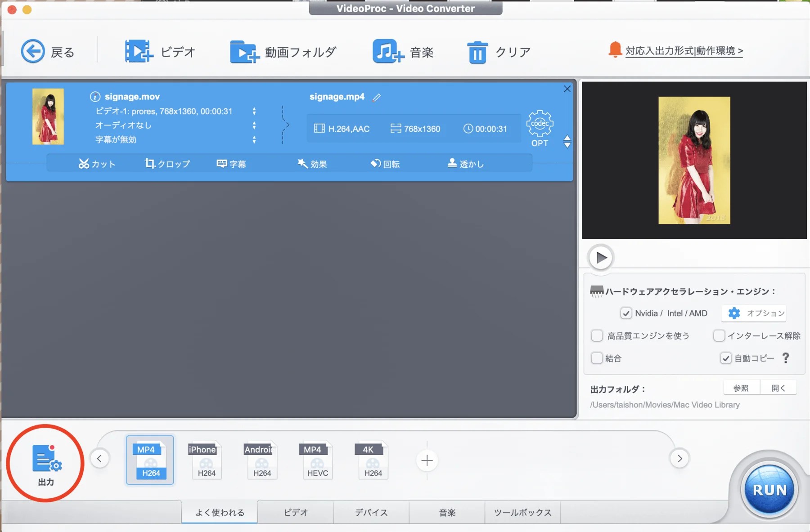Click the codec OPT gear icon
810x532 pixels.
(540, 125)
